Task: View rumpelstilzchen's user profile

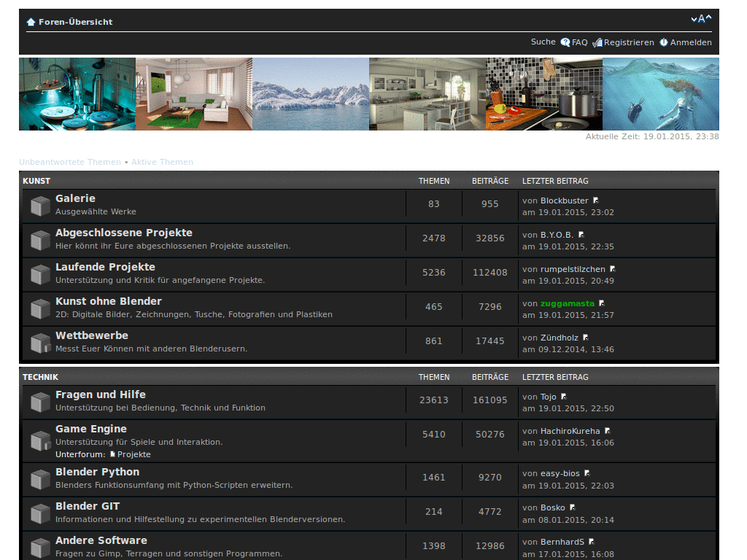Action: pyautogui.click(x=573, y=269)
